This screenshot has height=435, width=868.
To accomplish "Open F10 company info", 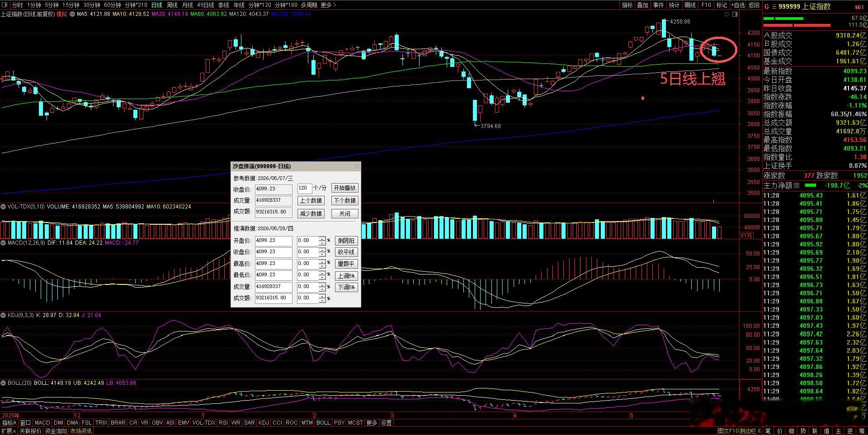I will tap(706, 5).
